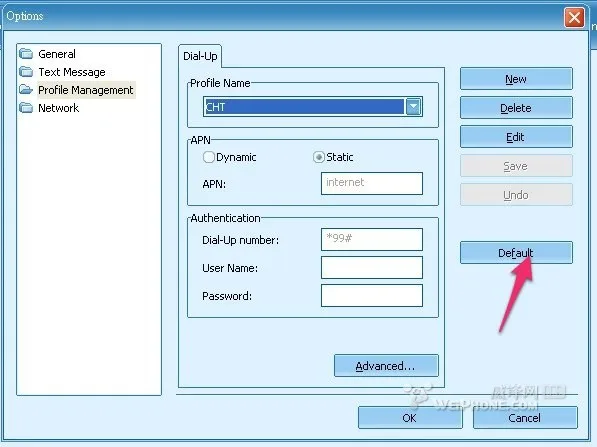The height and width of the screenshot is (447, 597).
Task: Open the Profile Name dropdown arrow
Action: (413, 107)
